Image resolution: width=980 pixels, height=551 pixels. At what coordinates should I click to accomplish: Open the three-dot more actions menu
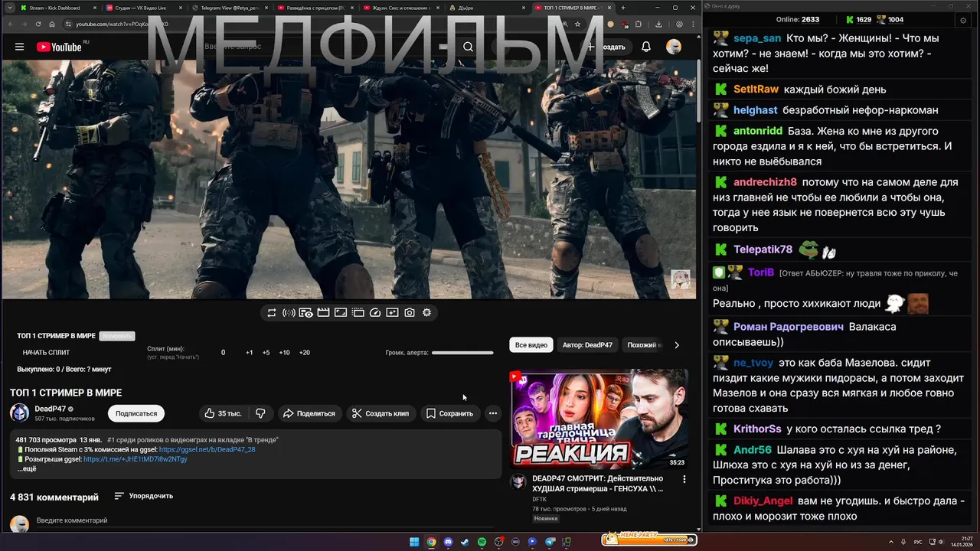click(493, 413)
